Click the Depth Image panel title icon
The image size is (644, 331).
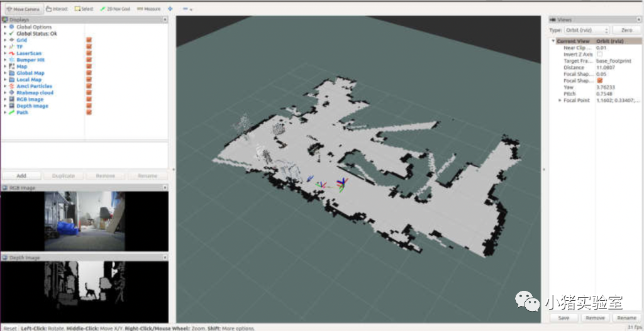[x=5, y=258]
